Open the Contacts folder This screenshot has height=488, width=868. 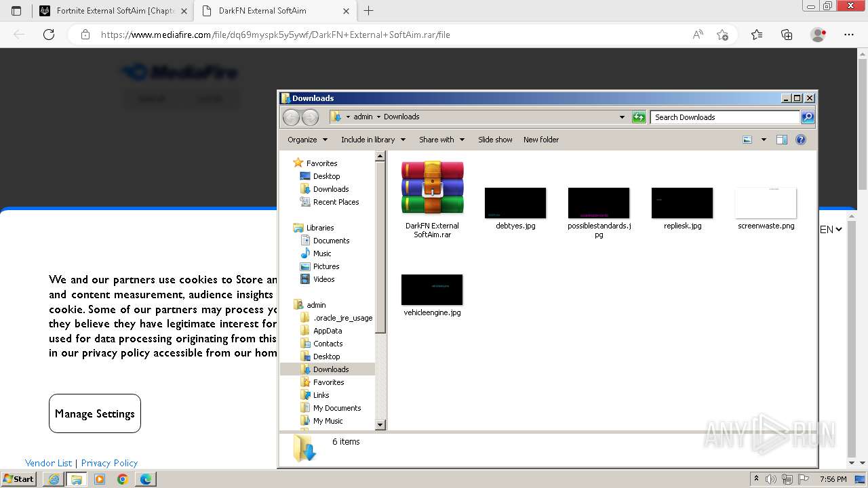(328, 344)
